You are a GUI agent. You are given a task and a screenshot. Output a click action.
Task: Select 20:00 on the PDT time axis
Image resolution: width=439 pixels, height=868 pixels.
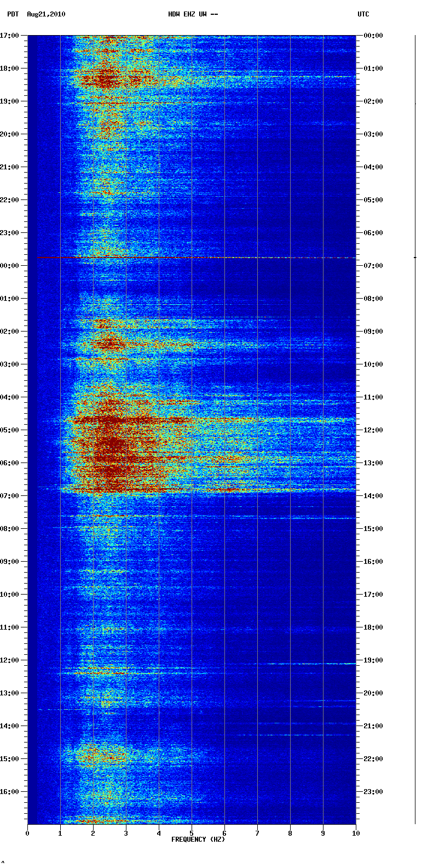click(10, 134)
